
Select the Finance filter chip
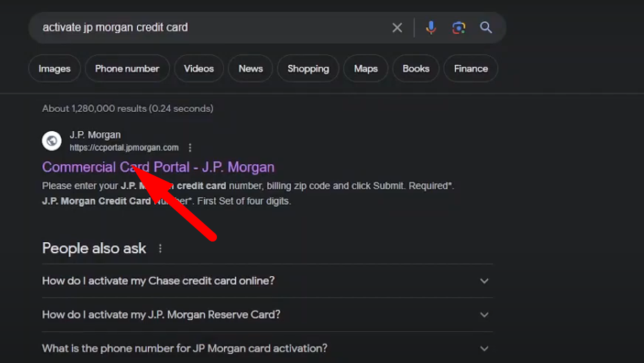[x=471, y=68]
